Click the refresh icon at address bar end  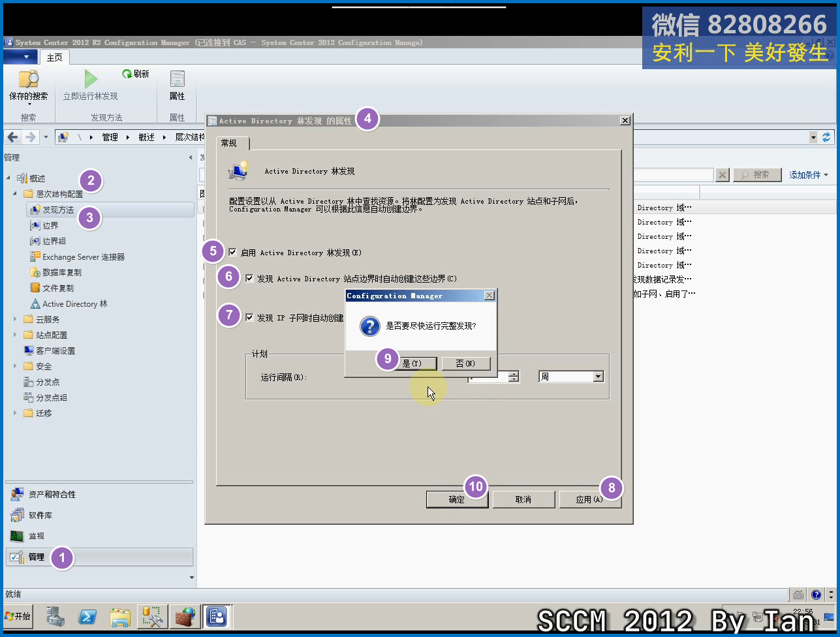(x=826, y=137)
